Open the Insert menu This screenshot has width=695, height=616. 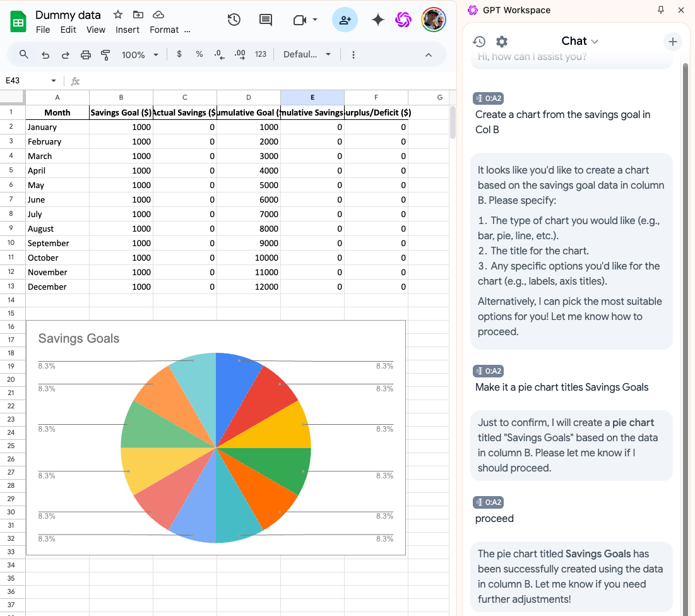click(128, 30)
